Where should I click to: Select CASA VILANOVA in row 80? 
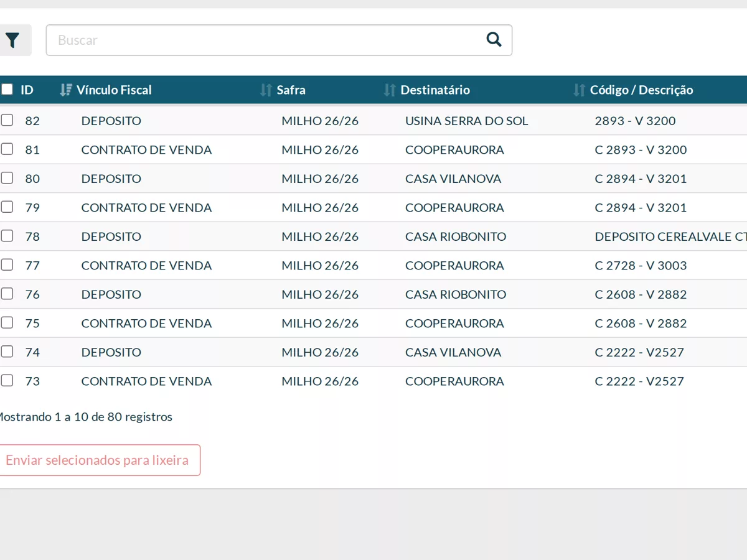[x=453, y=179]
